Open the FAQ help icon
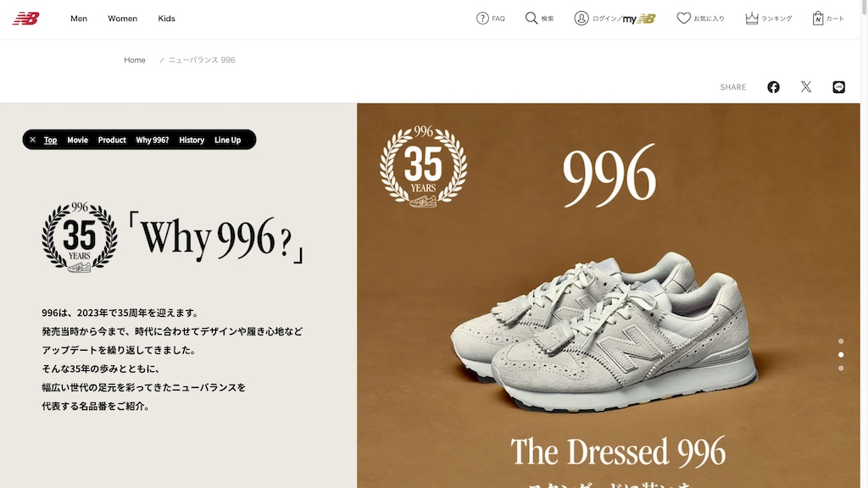Screen dimensions: 868x488 (x=482, y=19)
